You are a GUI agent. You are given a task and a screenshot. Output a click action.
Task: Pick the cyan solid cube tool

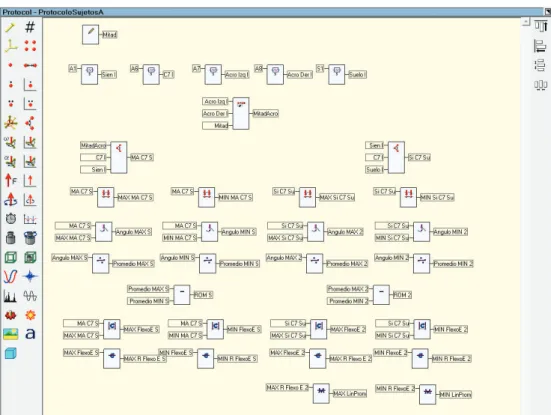11,353
